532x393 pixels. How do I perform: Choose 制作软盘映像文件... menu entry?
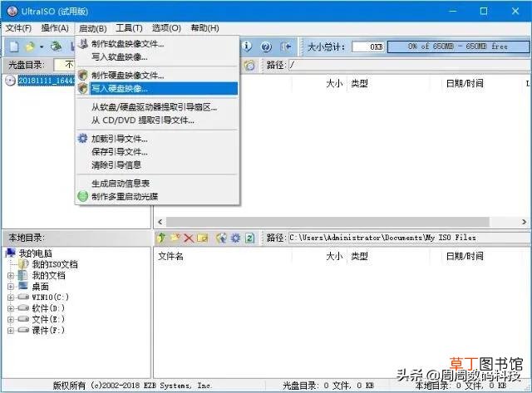(157, 44)
